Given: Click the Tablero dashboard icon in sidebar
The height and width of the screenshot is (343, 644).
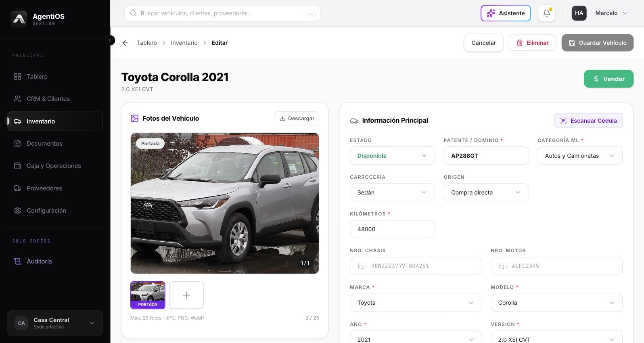Looking at the screenshot, I should coord(17,77).
